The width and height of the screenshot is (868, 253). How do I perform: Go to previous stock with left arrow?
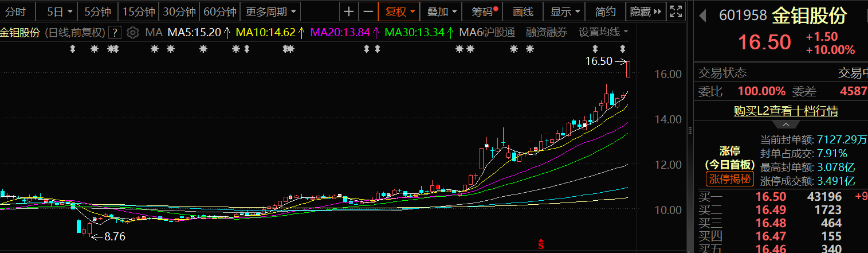click(704, 16)
